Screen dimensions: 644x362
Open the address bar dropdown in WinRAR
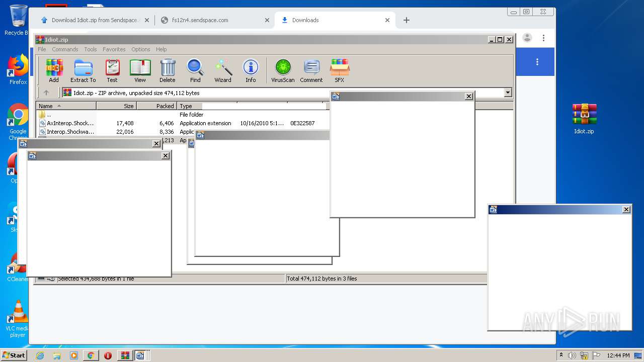(x=508, y=93)
